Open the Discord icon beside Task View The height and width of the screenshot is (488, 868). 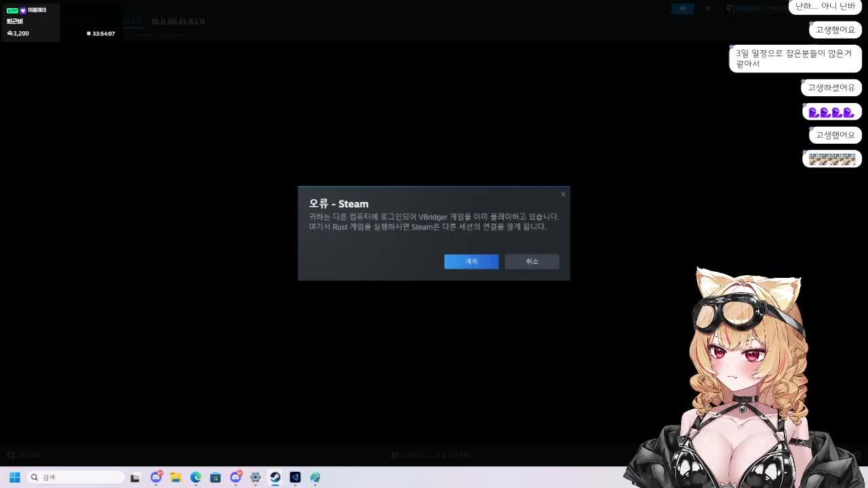coord(156,477)
